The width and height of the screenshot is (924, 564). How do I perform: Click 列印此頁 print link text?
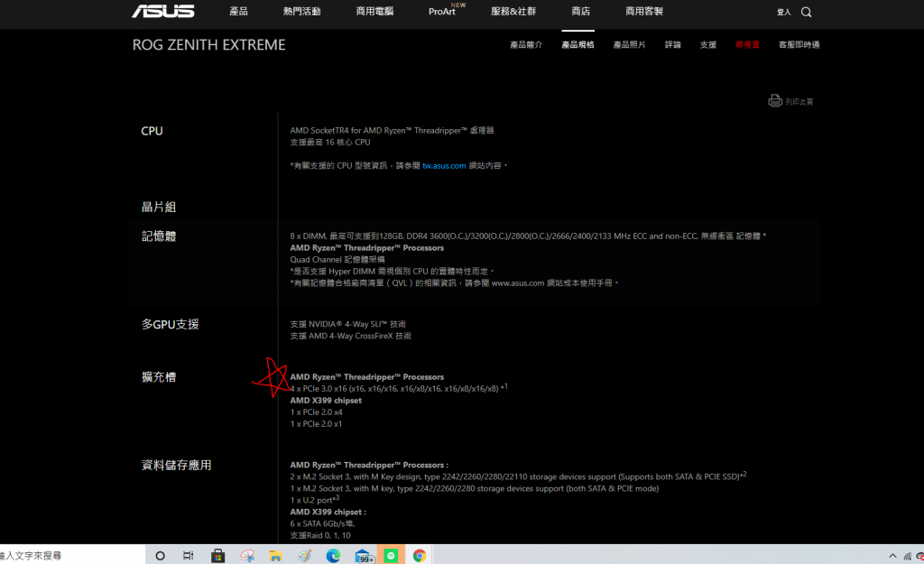[799, 102]
